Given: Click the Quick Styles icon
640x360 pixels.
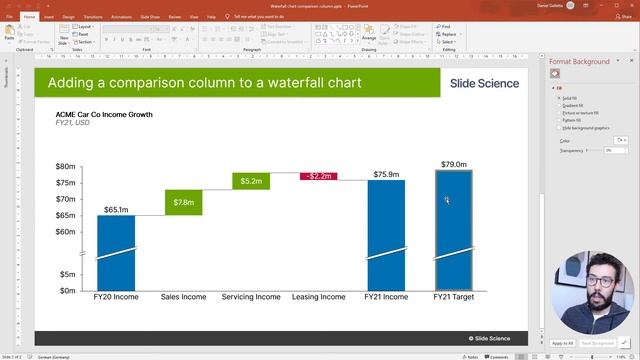Looking at the screenshot, I should coord(384,30).
